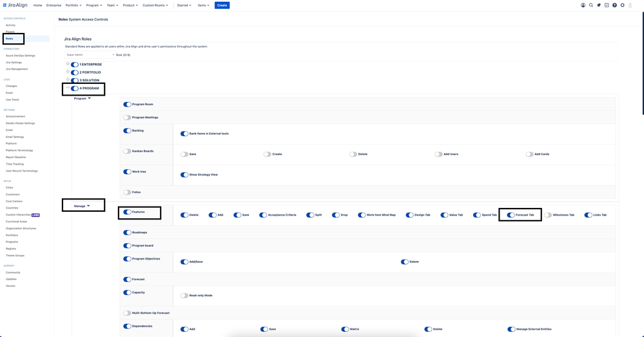Viewport: 644px width, 337px height.
Task: Open search with the magnifier icon
Action: pyautogui.click(x=591, y=5)
